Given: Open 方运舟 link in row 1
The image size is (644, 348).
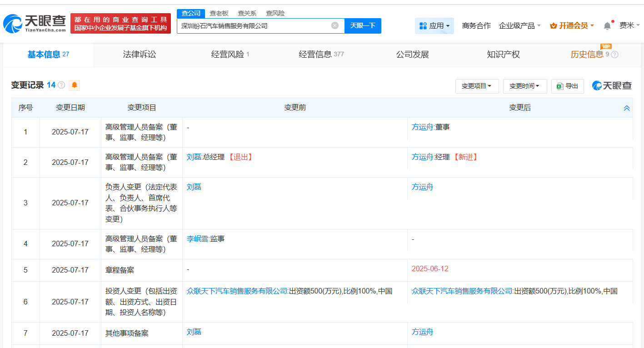Looking at the screenshot, I should [x=422, y=127].
